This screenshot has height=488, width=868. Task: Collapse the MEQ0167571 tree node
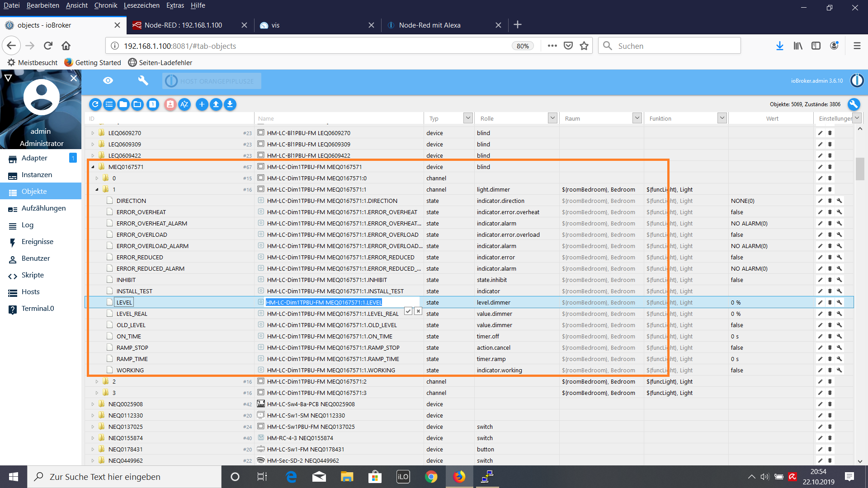click(x=93, y=167)
